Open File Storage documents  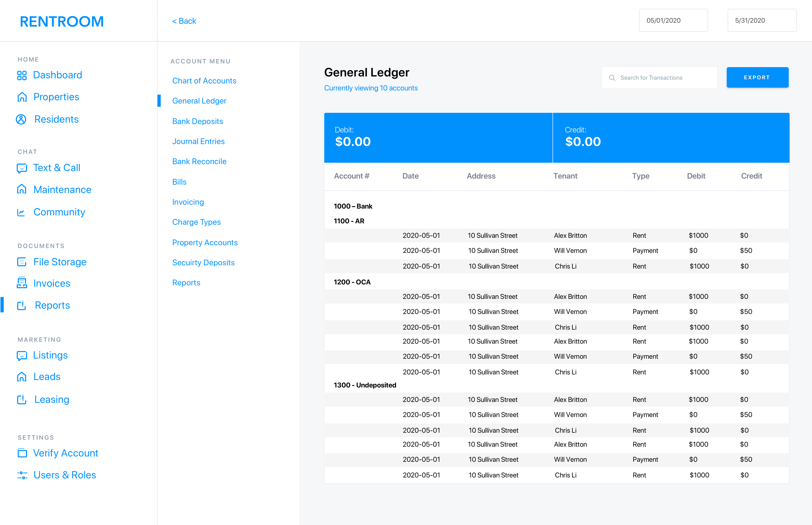click(60, 262)
